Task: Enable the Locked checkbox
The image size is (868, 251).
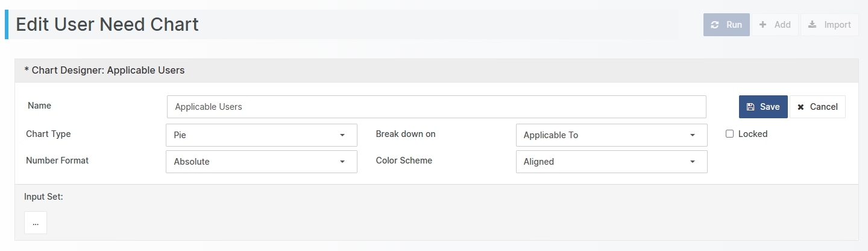Action: pyautogui.click(x=729, y=134)
